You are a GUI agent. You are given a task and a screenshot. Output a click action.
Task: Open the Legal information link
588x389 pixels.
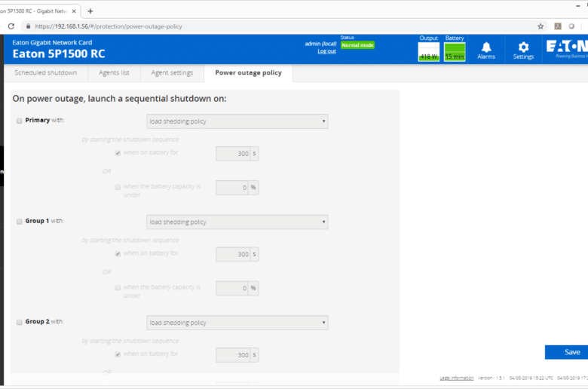coord(456,378)
